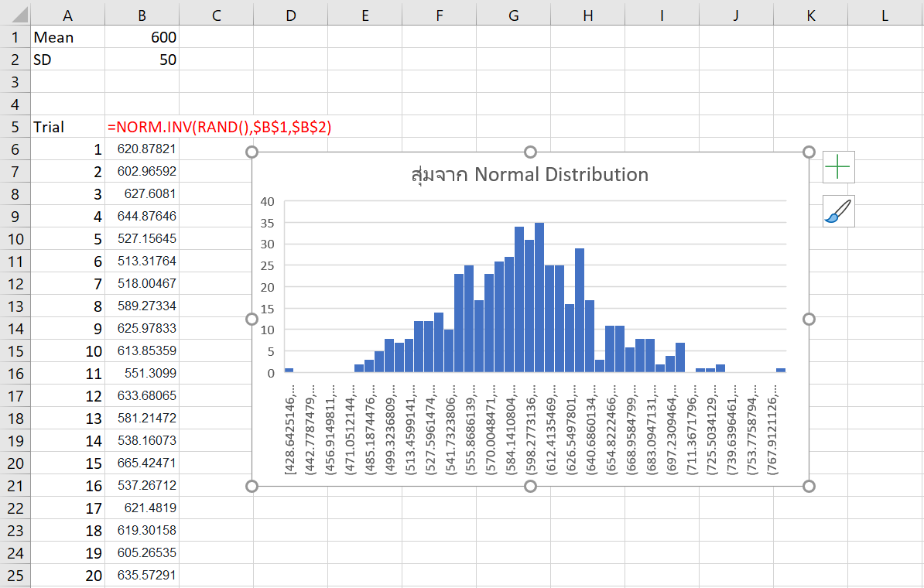
Task: Select the tallest blue histogram bar
Action: 542,294
